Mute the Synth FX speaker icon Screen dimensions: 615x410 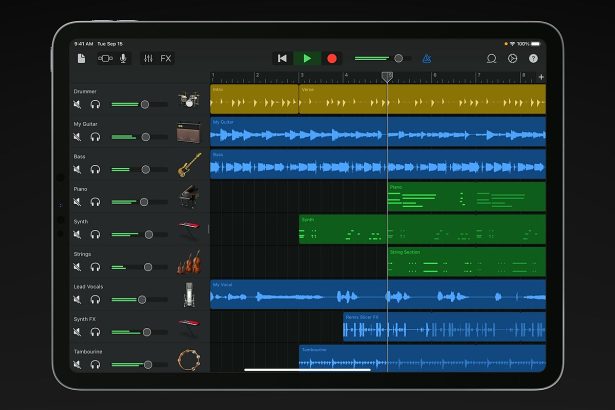pos(77,332)
